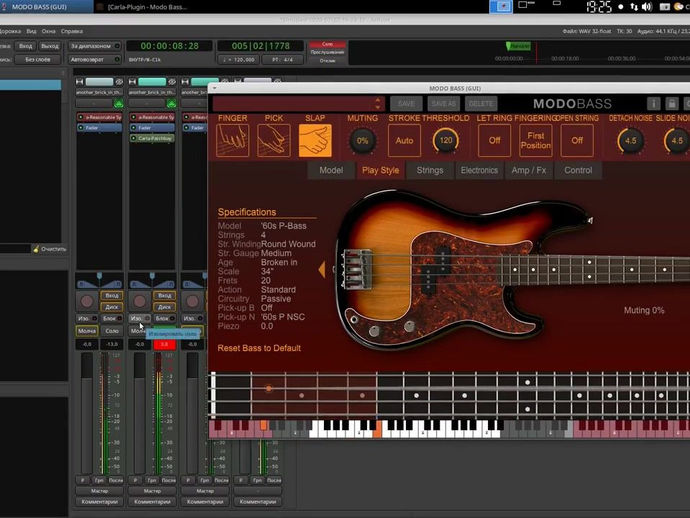
Task: Click the width icon on second mixer strip
Action: 132,82
